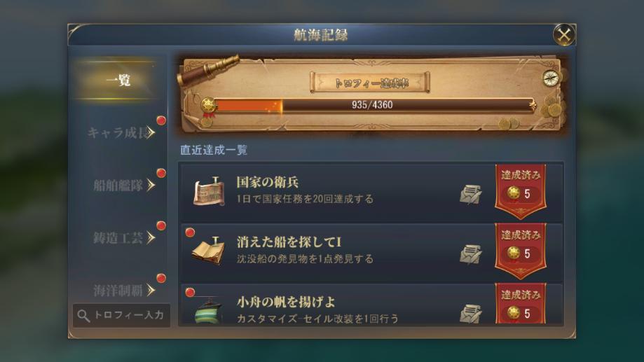
Task: Click the letter icon for 国家の衛兵
Action: [x=471, y=194]
